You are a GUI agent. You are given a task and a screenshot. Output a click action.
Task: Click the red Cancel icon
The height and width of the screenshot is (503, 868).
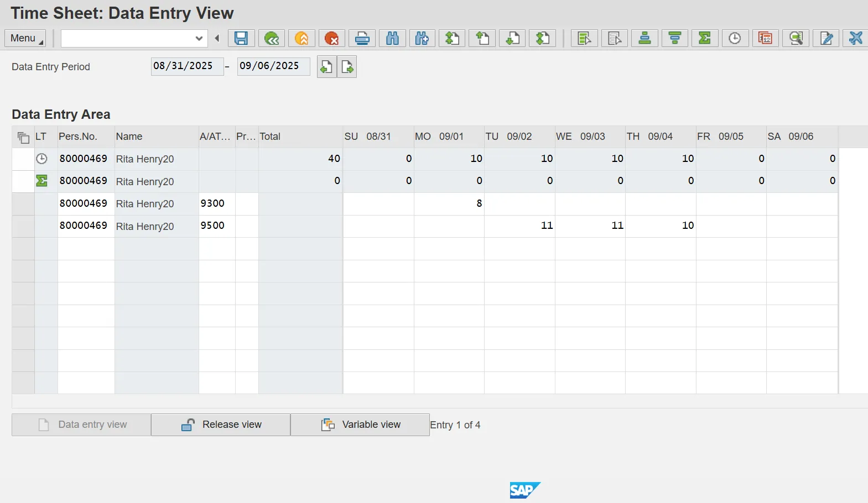tap(331, 38)
